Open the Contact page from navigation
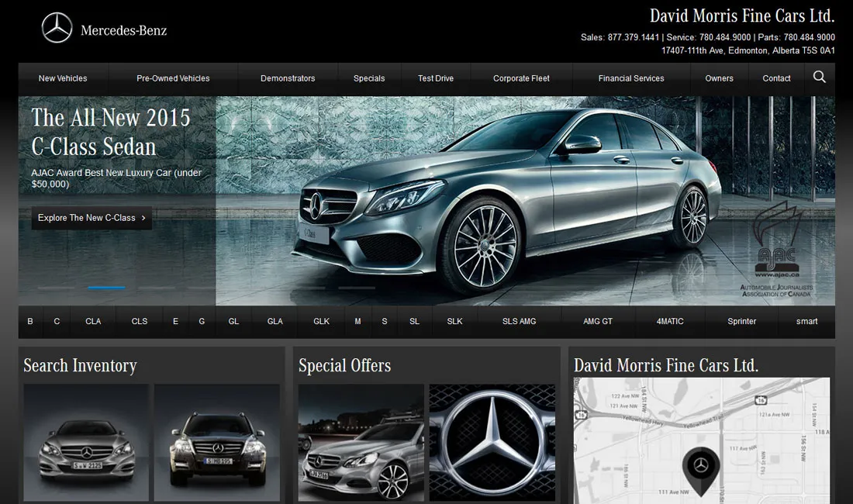The height and width of the screenshot is (504, 853). pyautogui.click(x=776, y=78)
